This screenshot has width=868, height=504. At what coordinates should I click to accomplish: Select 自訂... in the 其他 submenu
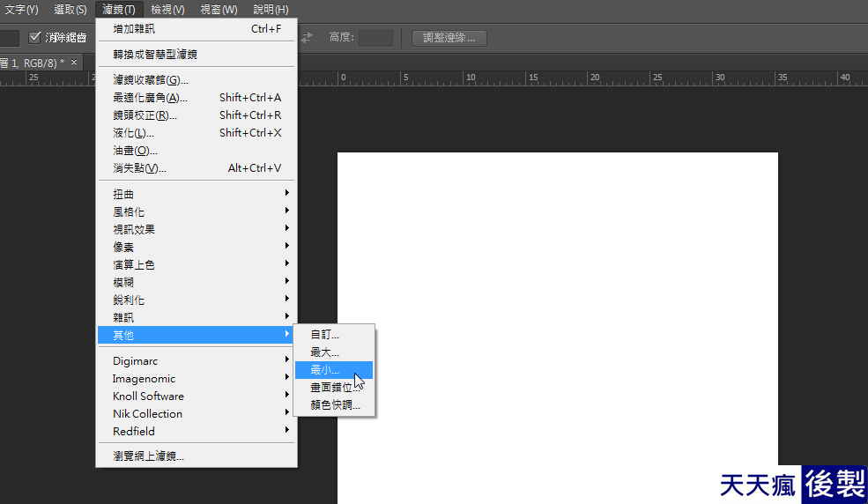pyautogui.click(x=334, y=335)
